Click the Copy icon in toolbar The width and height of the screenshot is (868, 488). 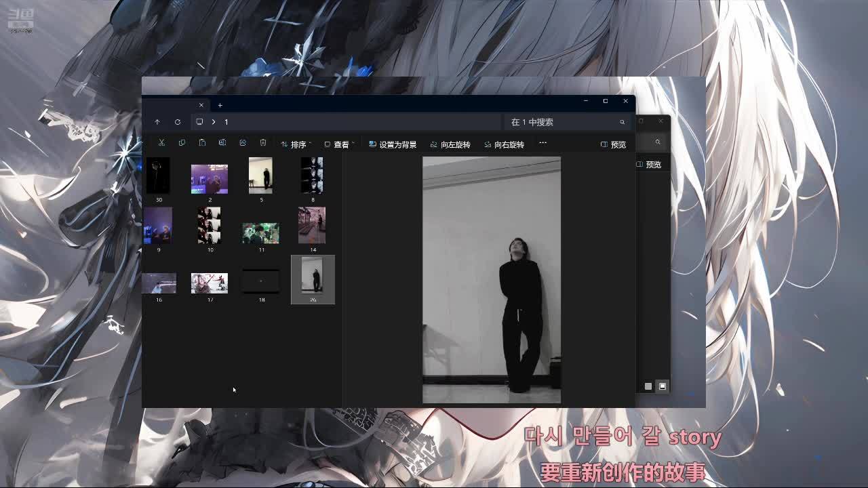(x=182, y=143)
